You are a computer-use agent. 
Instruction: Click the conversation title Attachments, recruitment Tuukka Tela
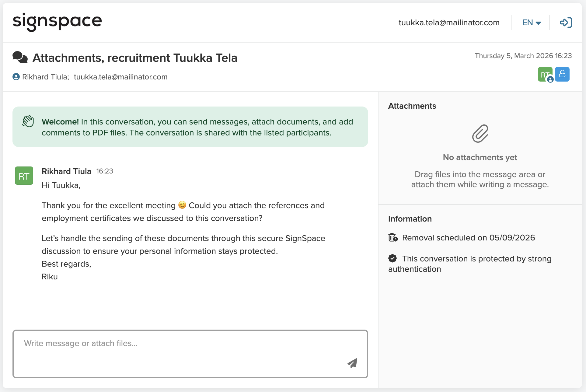(135, 58)
